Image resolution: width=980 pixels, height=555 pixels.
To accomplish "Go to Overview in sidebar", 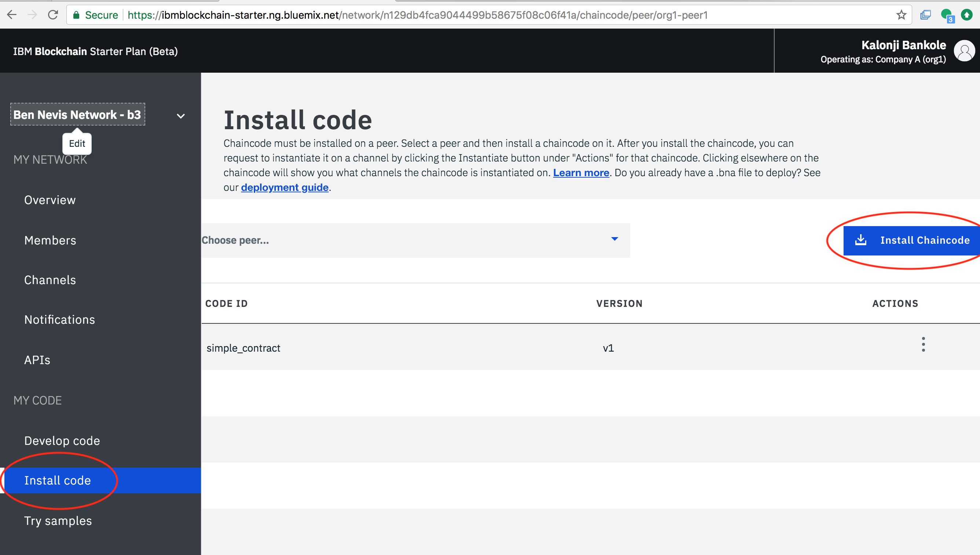I will click(50, 200).
